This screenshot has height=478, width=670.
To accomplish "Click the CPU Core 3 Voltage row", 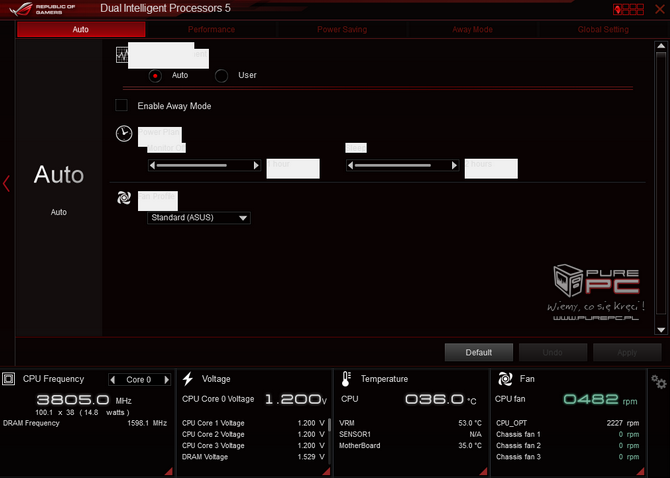I will (x=253, y=446).
